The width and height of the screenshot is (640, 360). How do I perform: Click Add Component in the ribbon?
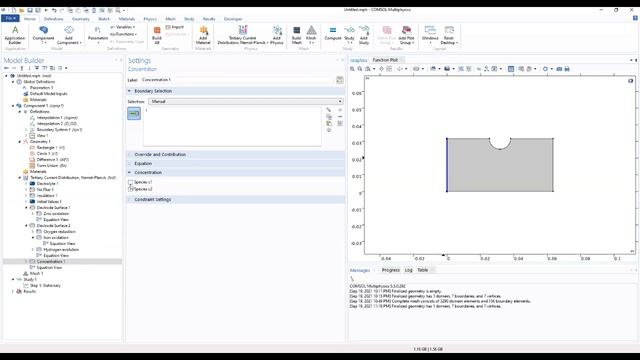click(x=69, y=35)
